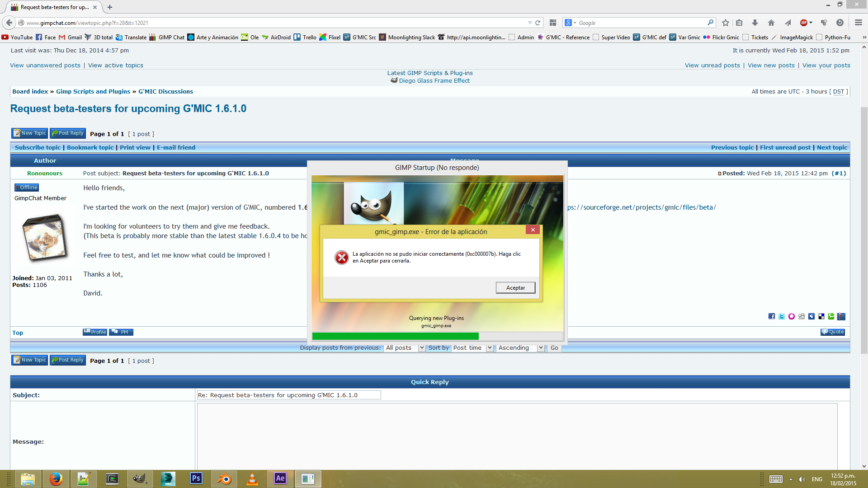Click error icon in gmic_gimp.exe dialog
Screen dimensions: 868x488
click(x=342, y=258)
